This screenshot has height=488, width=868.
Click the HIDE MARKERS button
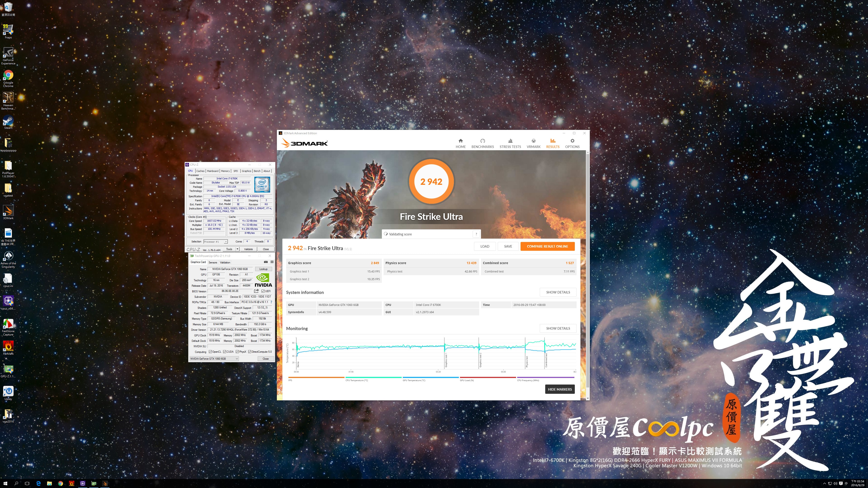[560, 389]
